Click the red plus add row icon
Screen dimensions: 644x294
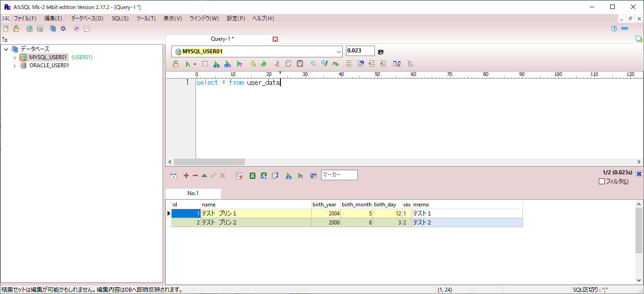pyautogui.click(x=186, y=176)
